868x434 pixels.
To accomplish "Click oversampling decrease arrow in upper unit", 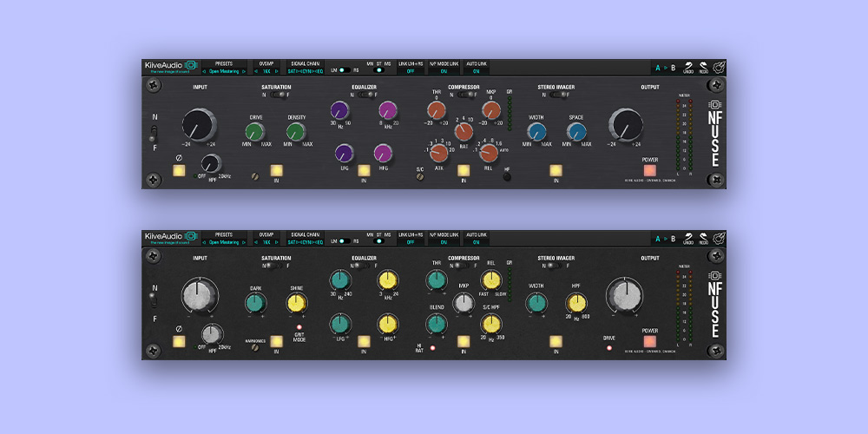I will pos(256,71).
